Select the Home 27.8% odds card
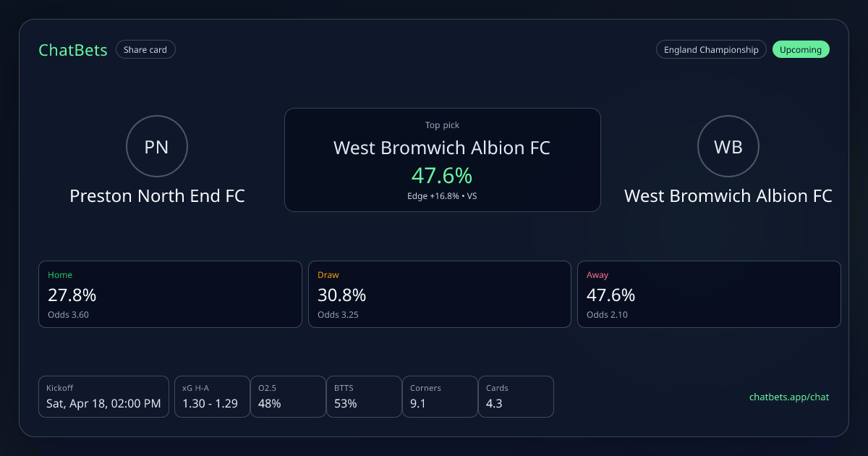The height and width of the screenshot is (456, 868). point(170,294)
